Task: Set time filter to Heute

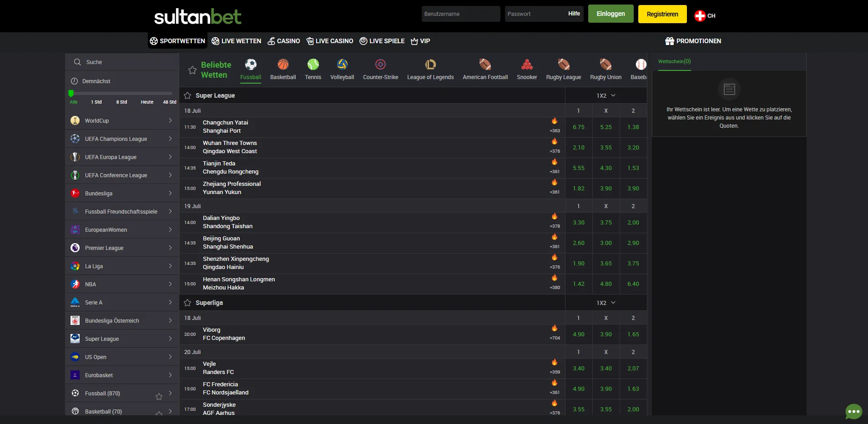Action: pyautogui.click(x=147, y=102)
